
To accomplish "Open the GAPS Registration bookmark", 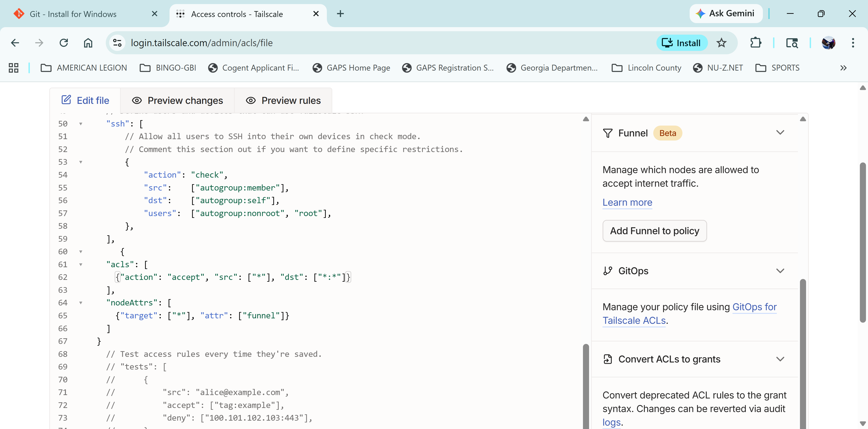I will click(448, 68).
